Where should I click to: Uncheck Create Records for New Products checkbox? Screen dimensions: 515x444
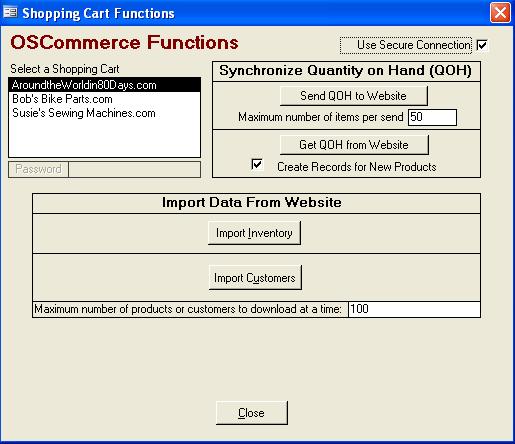(257, 164)
